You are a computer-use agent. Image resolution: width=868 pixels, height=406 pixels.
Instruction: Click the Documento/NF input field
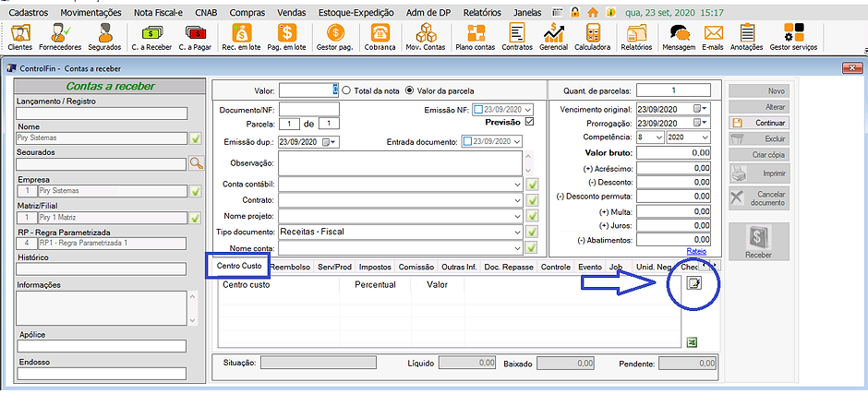[x=309, y=110]
